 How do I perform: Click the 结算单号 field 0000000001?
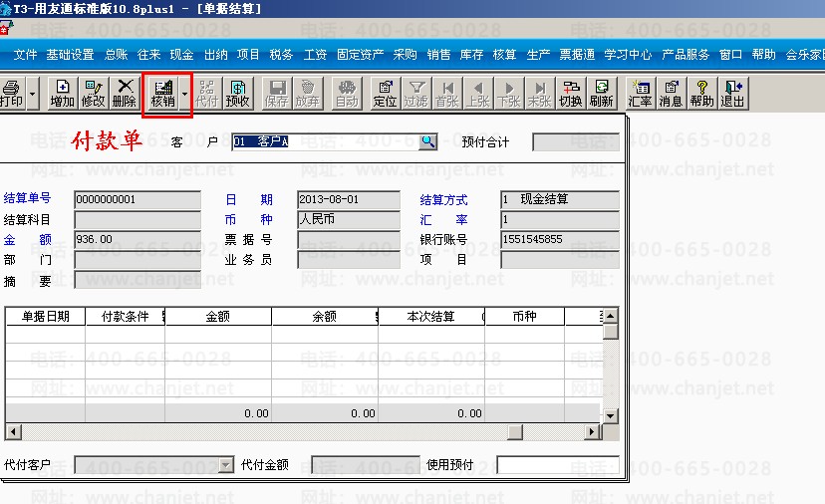(x=137, y=200)
